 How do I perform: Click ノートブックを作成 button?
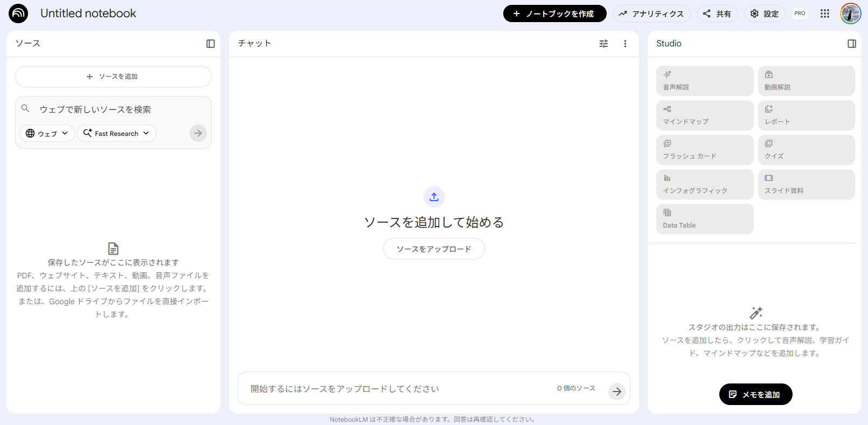point(554,13)
